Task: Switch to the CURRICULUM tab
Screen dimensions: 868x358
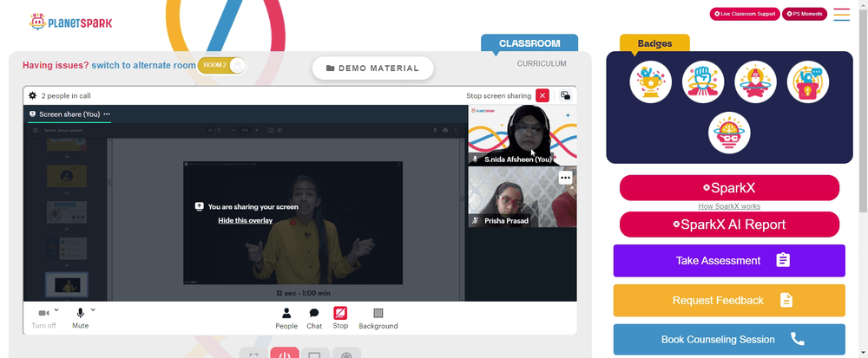Action: [x=542, y=63]
